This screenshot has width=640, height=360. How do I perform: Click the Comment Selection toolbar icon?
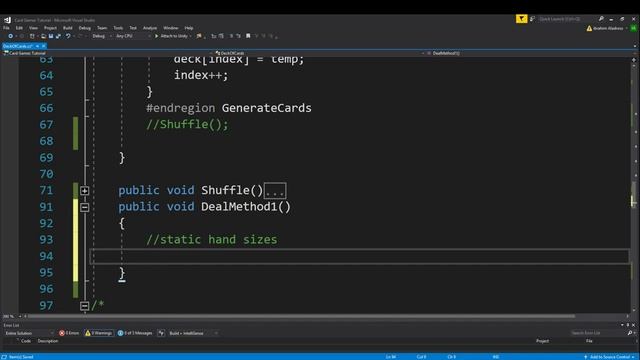tap(231, 36)
